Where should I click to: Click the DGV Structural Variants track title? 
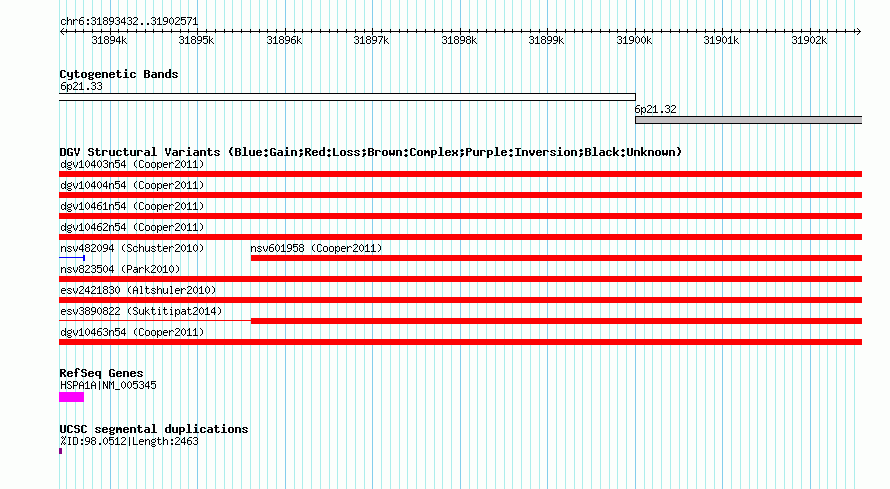click(371, 153)
